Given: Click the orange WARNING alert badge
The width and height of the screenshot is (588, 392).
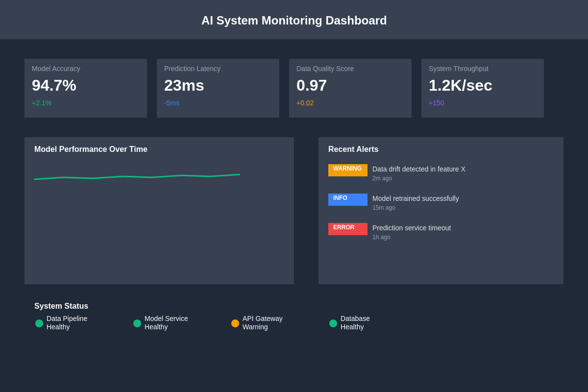Looking at the screenshot, I should (x=347, y=170).
